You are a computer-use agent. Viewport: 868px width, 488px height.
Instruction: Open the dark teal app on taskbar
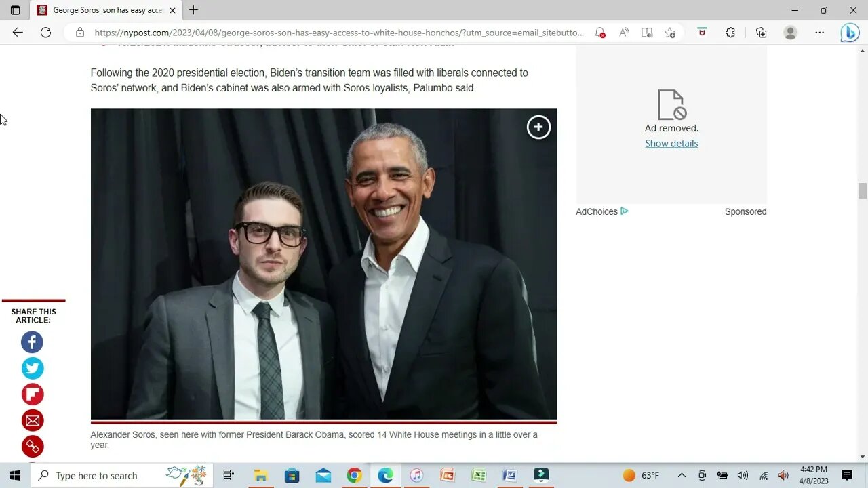[x=541, y=475]
